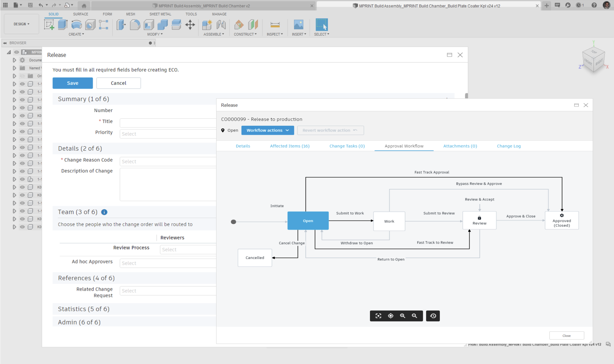614x364 pixels.
Task: Open the Workflow actions dropdown
Action: [x=267, y=130]
